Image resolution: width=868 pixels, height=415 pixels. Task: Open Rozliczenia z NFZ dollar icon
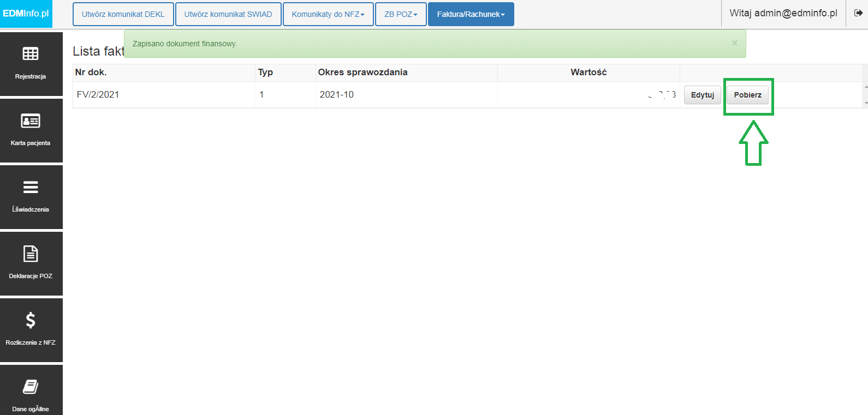[x=31, y=320]
